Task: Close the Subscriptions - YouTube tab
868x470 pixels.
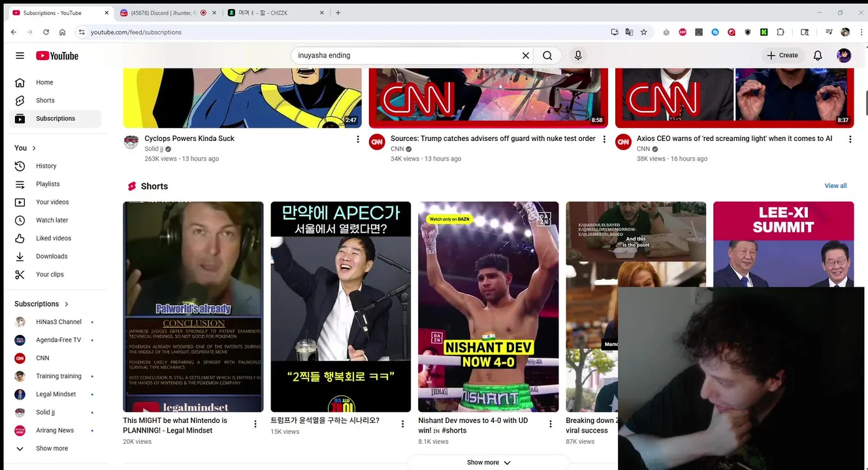Action: [x=105, y=12]
